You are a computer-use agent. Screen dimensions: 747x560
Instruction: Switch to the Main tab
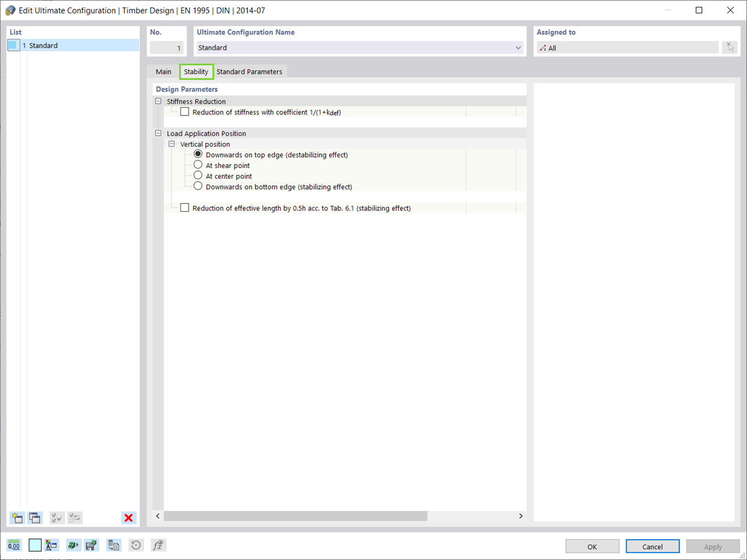tap(163, 72)
